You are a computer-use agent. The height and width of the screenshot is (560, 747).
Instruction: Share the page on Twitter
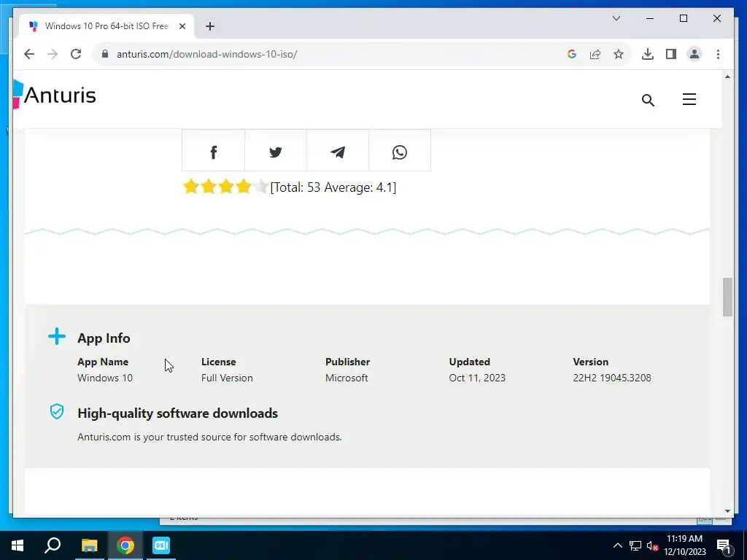(x=275, y=151)
